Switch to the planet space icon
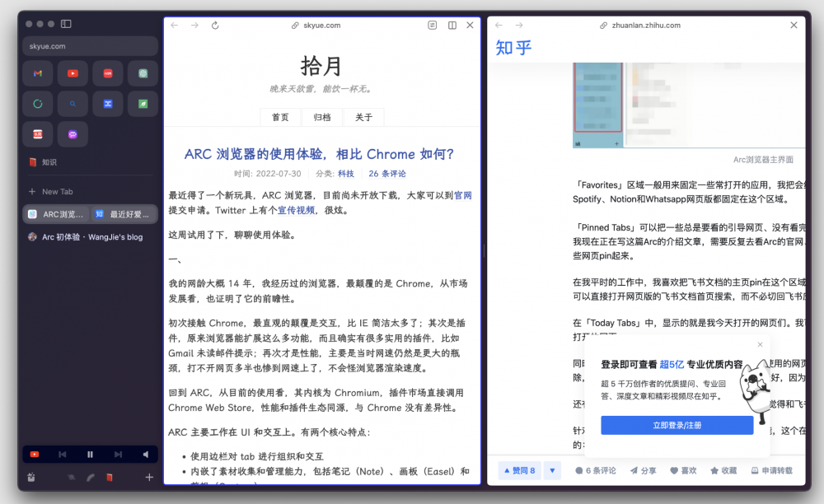 [x=71, y=477]
